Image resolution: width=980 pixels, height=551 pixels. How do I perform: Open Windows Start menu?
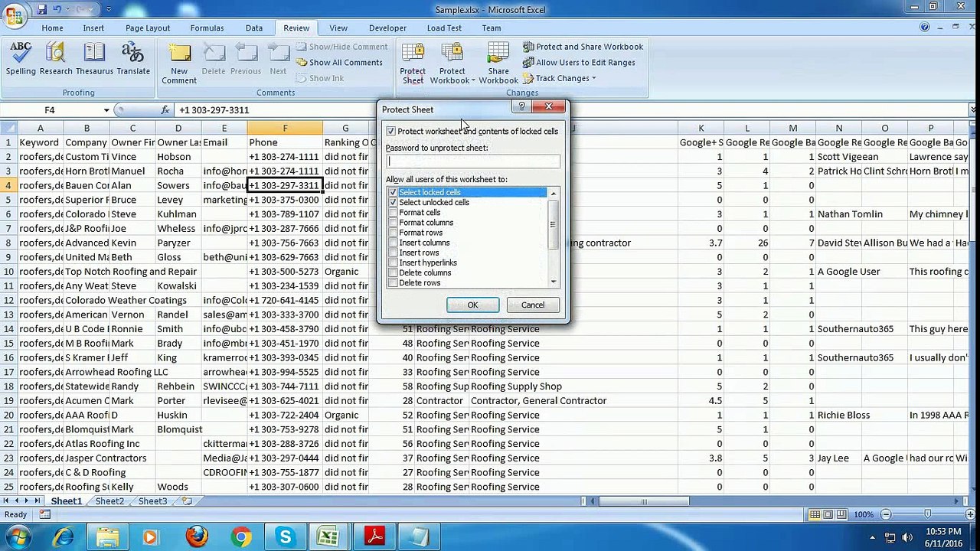[x=17, y=536]
